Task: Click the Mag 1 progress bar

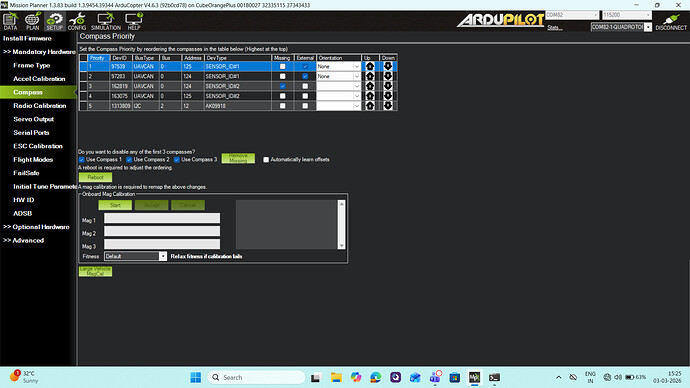Action: 162,218
